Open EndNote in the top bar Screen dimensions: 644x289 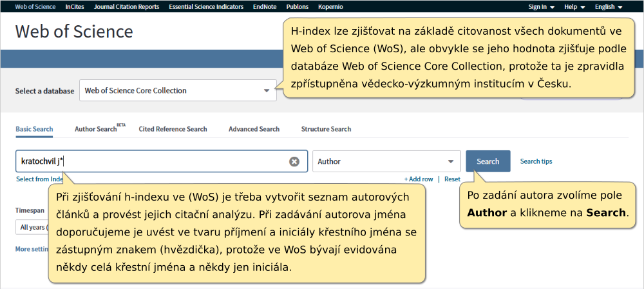pyautogui.click(x=265, y=6)
